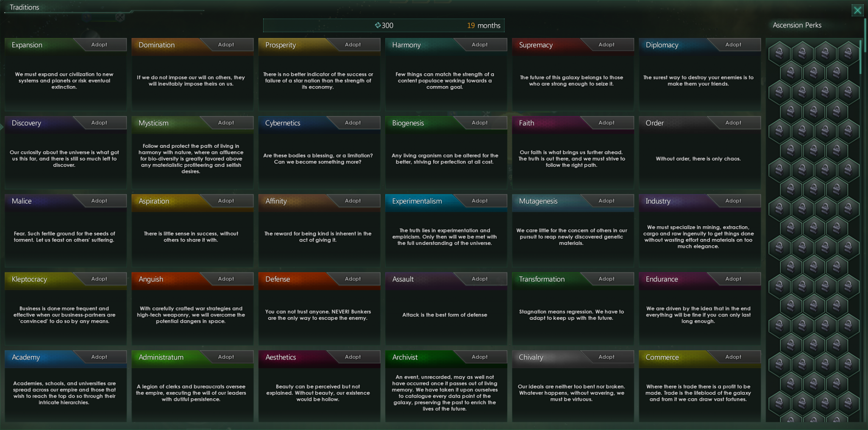Click 'Attack is the best form of defense'

(445, 315)
